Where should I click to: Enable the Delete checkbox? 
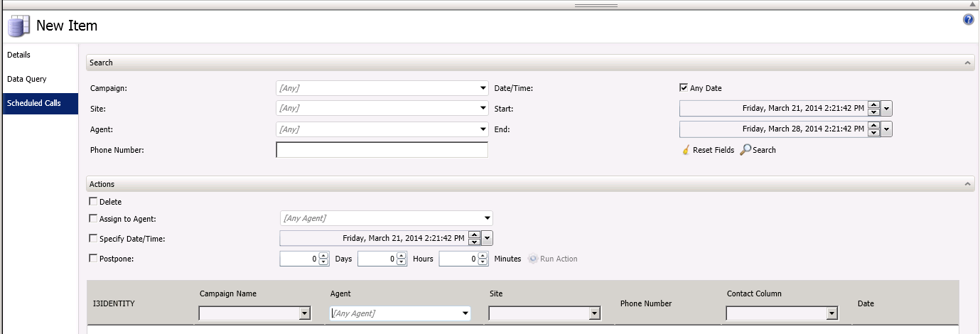point(93,202)
